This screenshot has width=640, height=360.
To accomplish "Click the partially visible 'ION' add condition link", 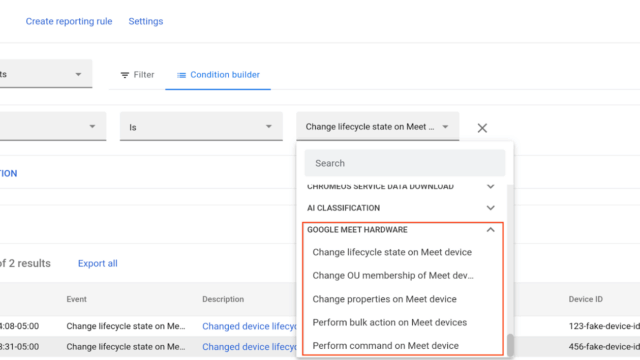I will pyautogui.click(x=9, y=173).
